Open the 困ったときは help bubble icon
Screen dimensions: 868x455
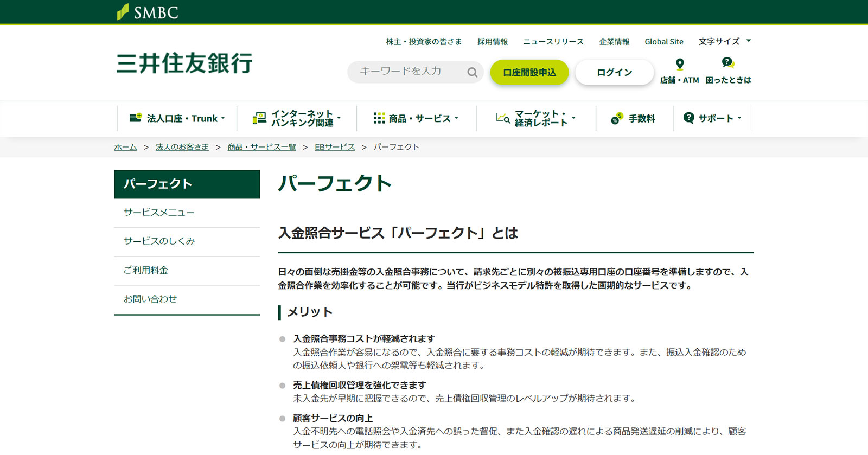point(728,63)
